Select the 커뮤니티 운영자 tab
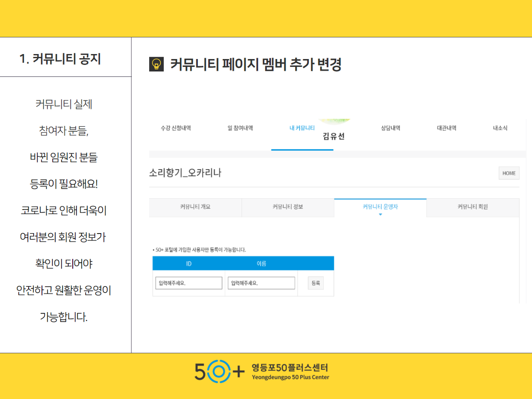The image size is (532, 399). (380, 207)
